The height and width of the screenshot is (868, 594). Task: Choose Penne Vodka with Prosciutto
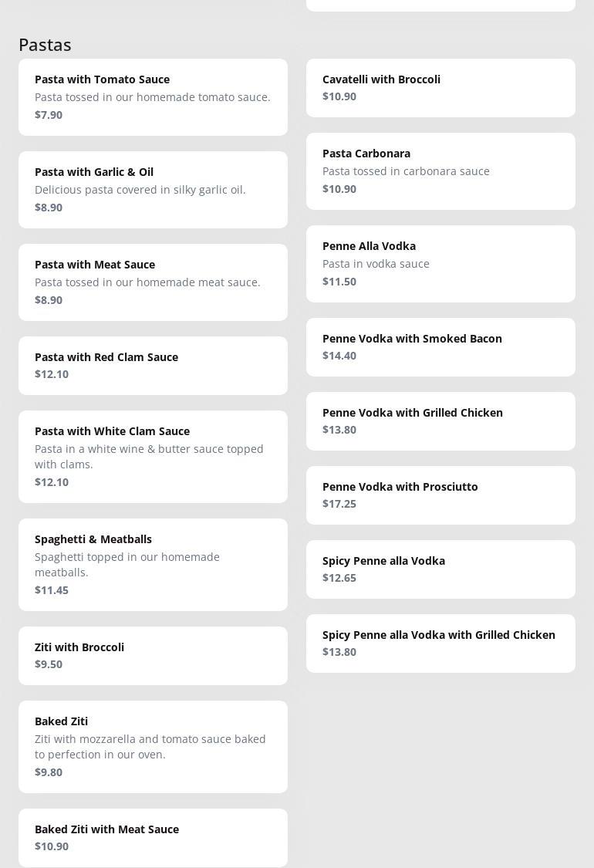click(x=440, y=495)
